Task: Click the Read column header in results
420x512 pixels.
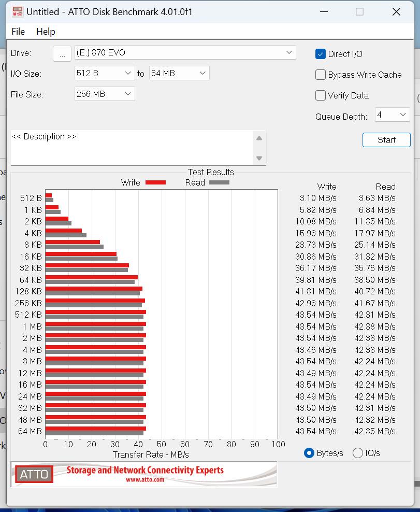Action: tap(385, 187)
